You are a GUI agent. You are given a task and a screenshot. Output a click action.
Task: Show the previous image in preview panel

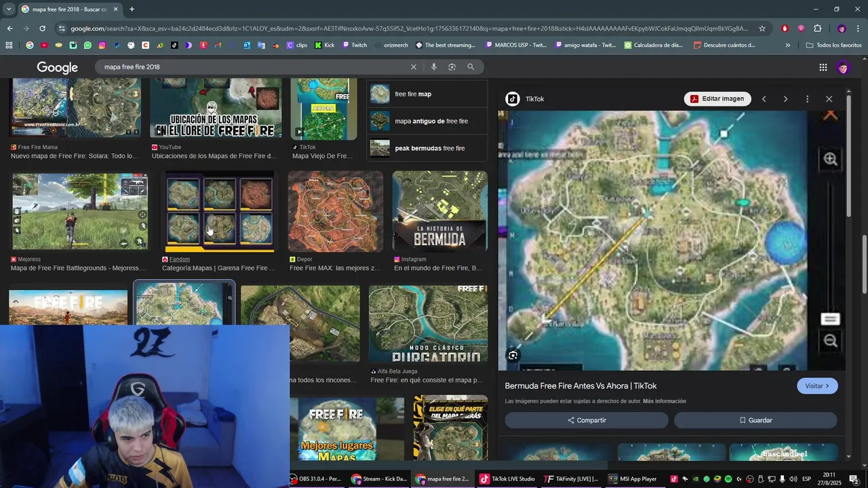(x=764, y=99)
